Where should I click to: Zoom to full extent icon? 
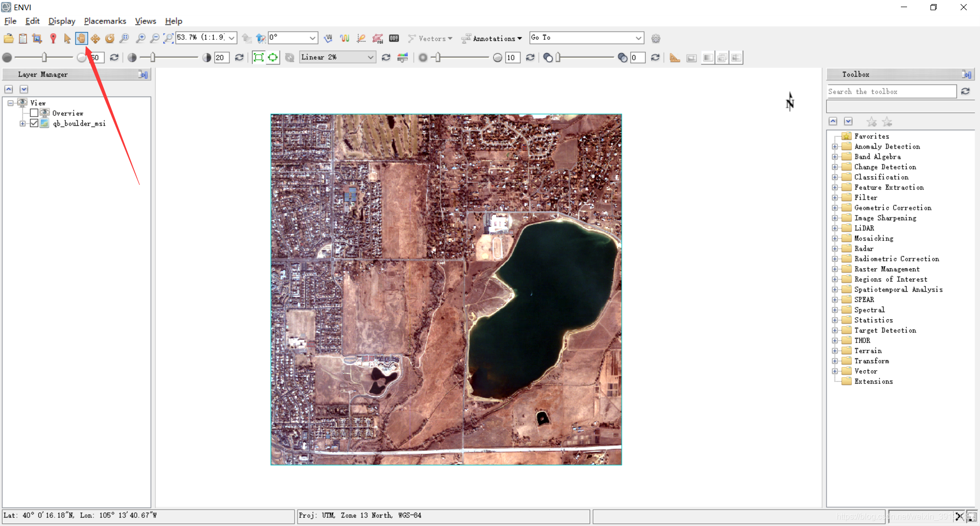point(168,38)
